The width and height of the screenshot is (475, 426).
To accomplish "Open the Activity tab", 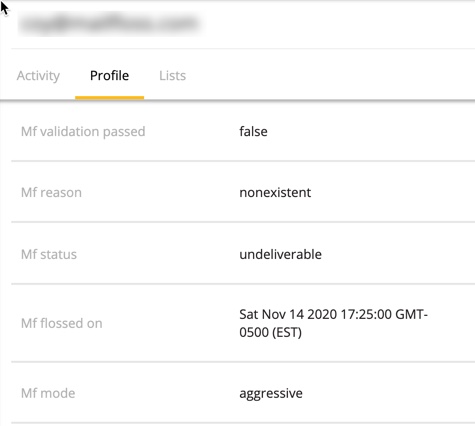I will (38, 76).
